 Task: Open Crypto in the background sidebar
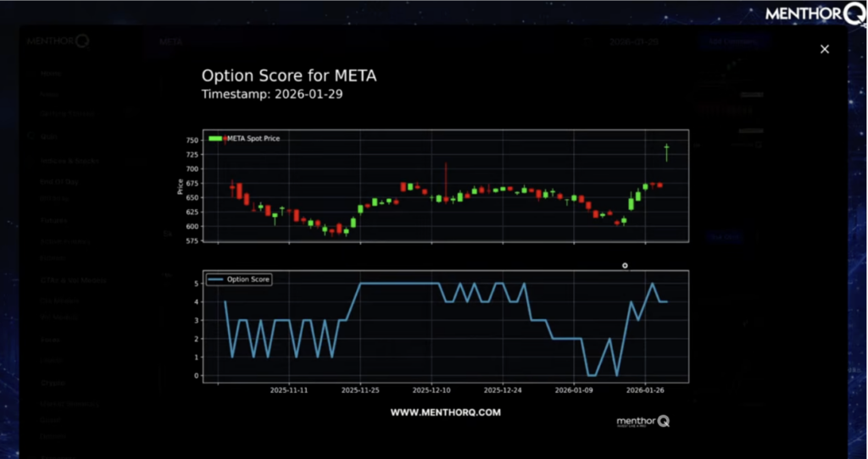[53, 384]
